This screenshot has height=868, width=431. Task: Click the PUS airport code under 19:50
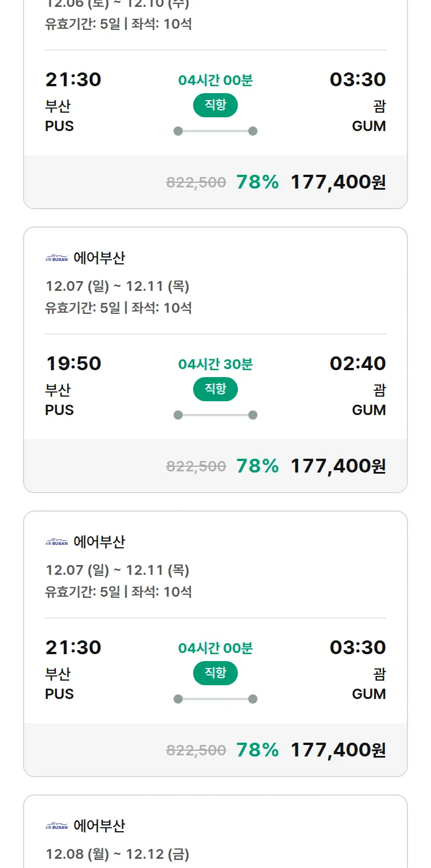pos(59,410)
